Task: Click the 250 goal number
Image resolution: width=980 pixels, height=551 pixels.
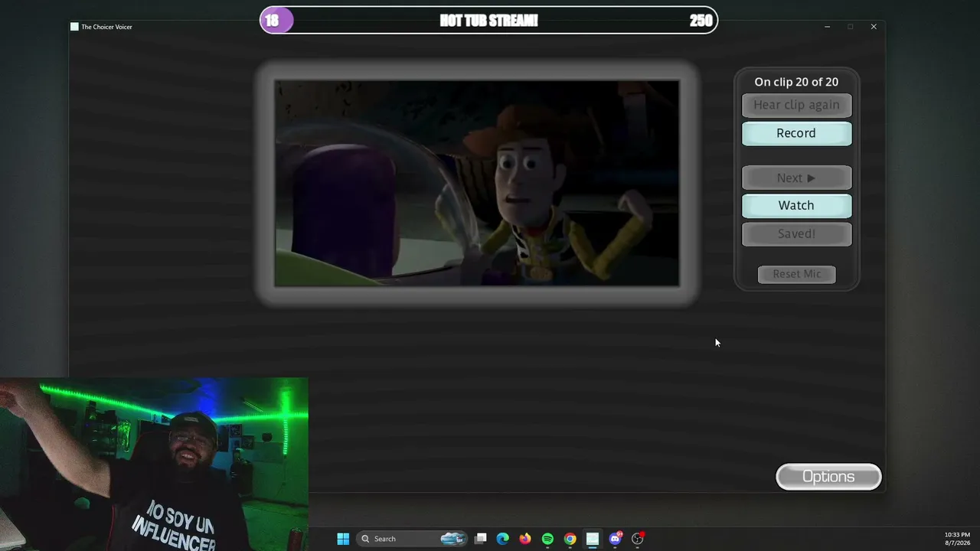Action: [x=701, y=21]
